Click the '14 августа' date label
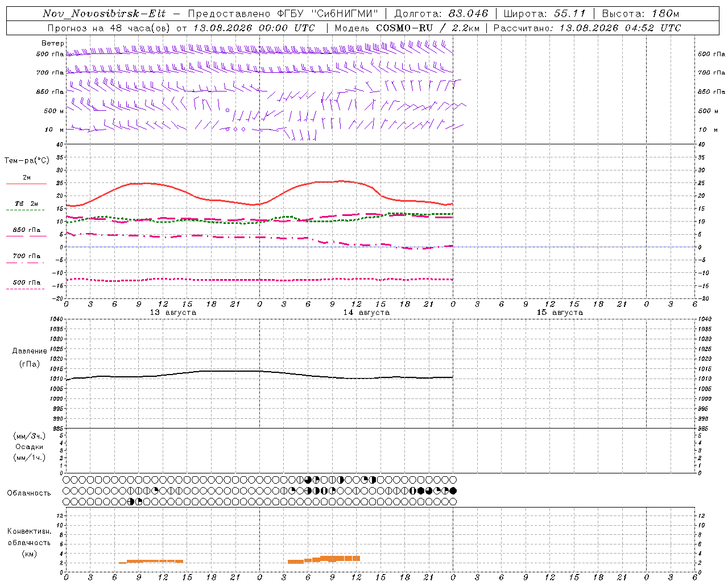Viewport: 728px width, 582px height. click(366, 313)
